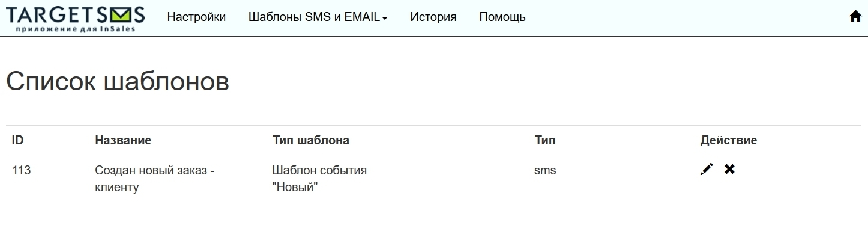The image size is (868, 228).
Task: Click the ID column header
Action: click(18, 140)
